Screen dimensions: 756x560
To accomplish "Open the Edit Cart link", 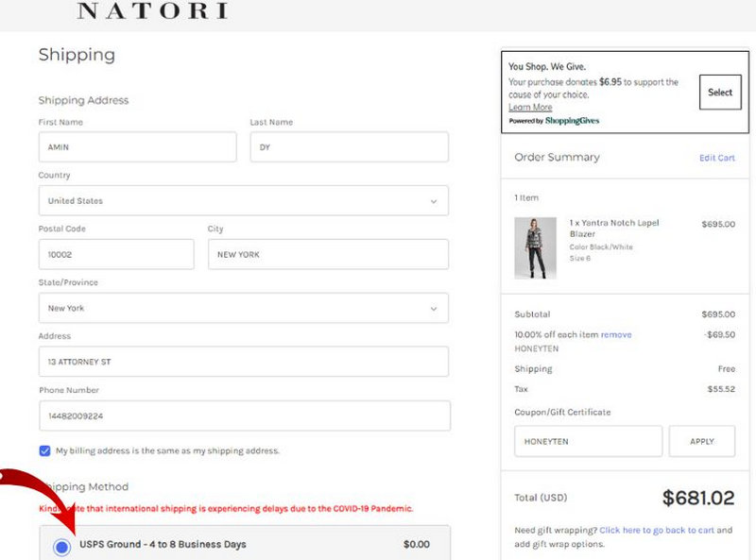I will tap(716, 158).
